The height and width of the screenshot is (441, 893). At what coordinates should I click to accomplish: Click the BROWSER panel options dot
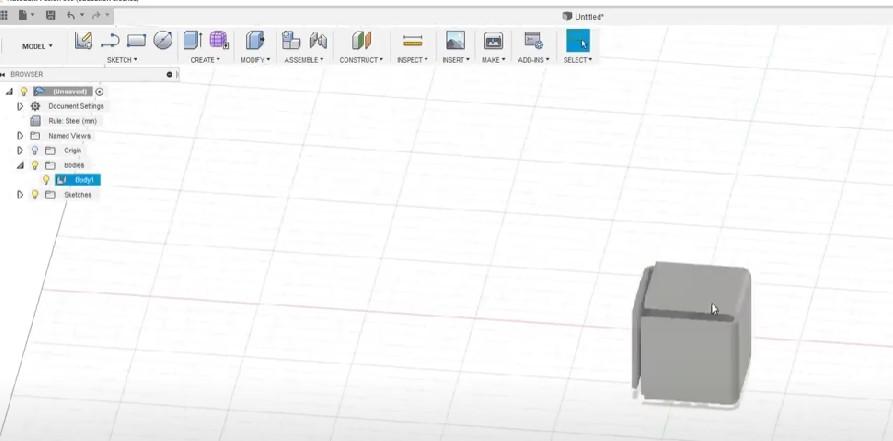[169, 74]
